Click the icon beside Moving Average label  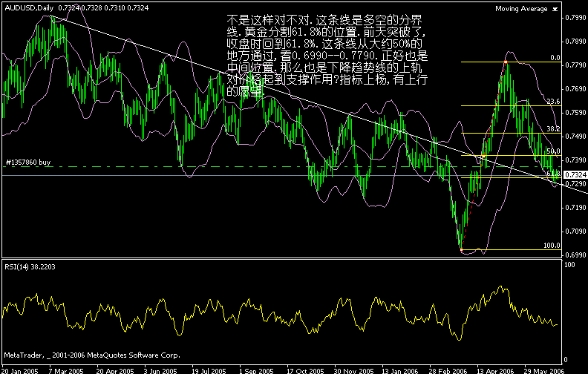553,9
